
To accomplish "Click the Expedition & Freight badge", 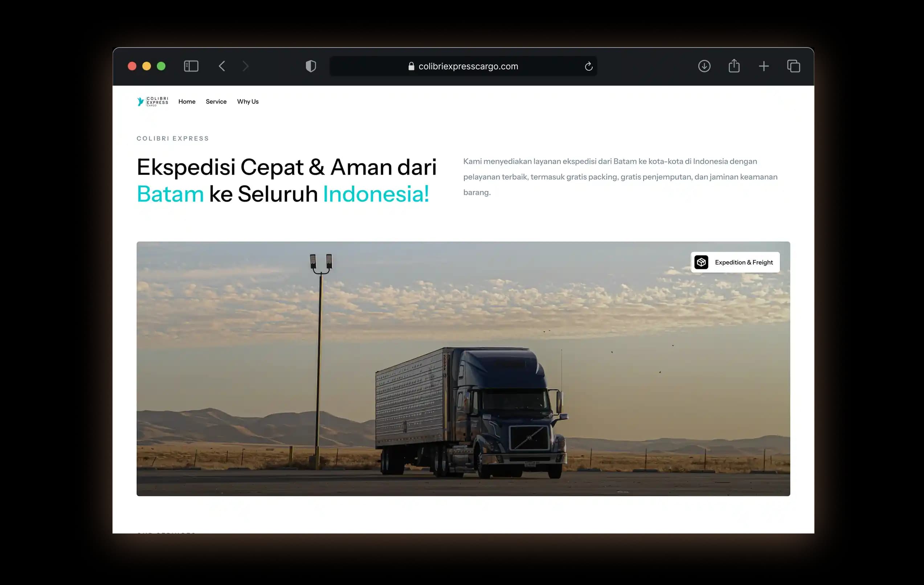I will coord(735,262).
